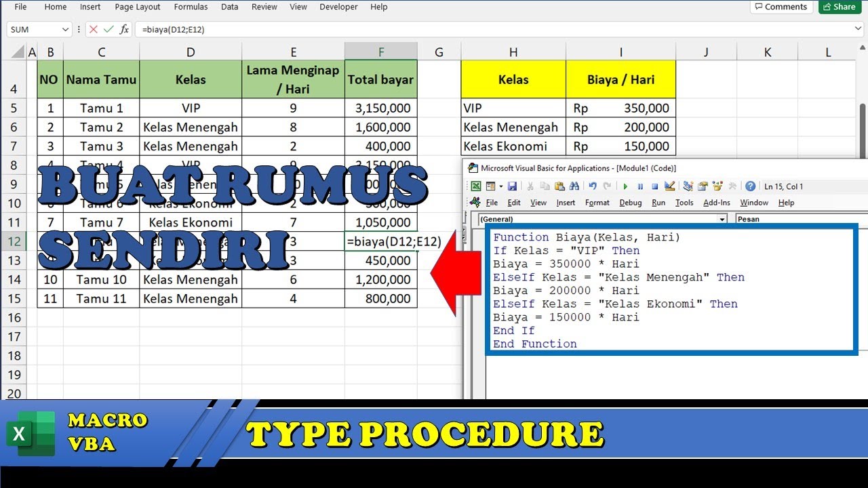This screenshot has height=488, width=868.
Task: Open the Run menu in VBA editor
Action: pos(658,203)
